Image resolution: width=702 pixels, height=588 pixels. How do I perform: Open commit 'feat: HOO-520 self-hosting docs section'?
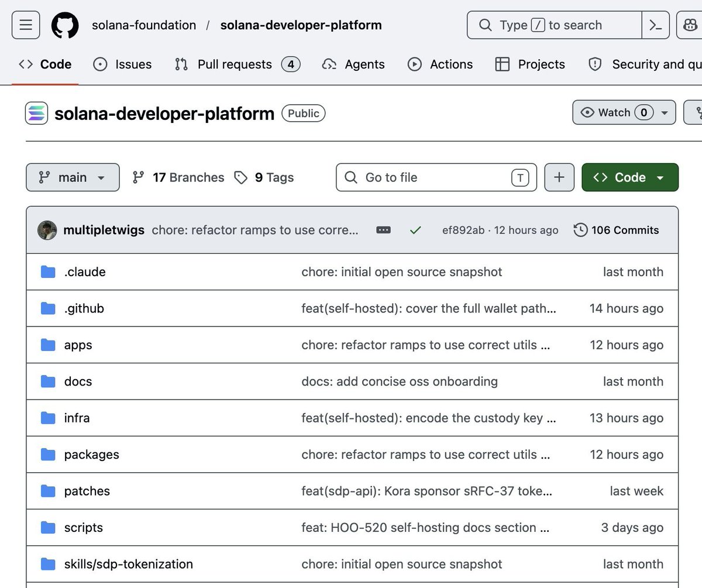click(425, 528)
